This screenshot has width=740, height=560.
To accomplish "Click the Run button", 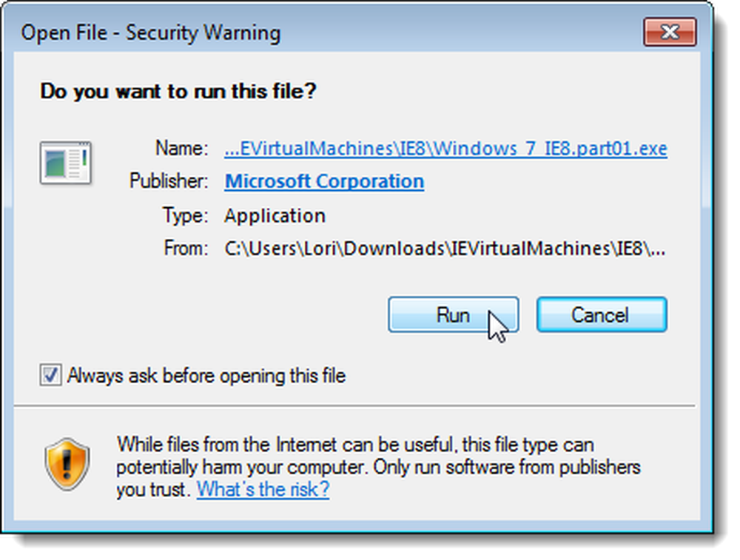I will coord(453,314).
